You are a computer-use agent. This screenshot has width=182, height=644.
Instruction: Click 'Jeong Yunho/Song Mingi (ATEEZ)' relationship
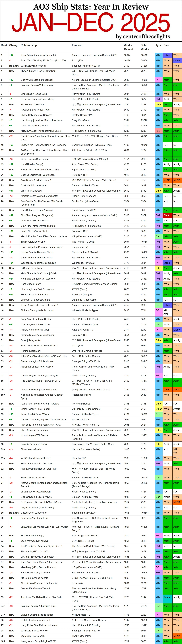(39, 641)
